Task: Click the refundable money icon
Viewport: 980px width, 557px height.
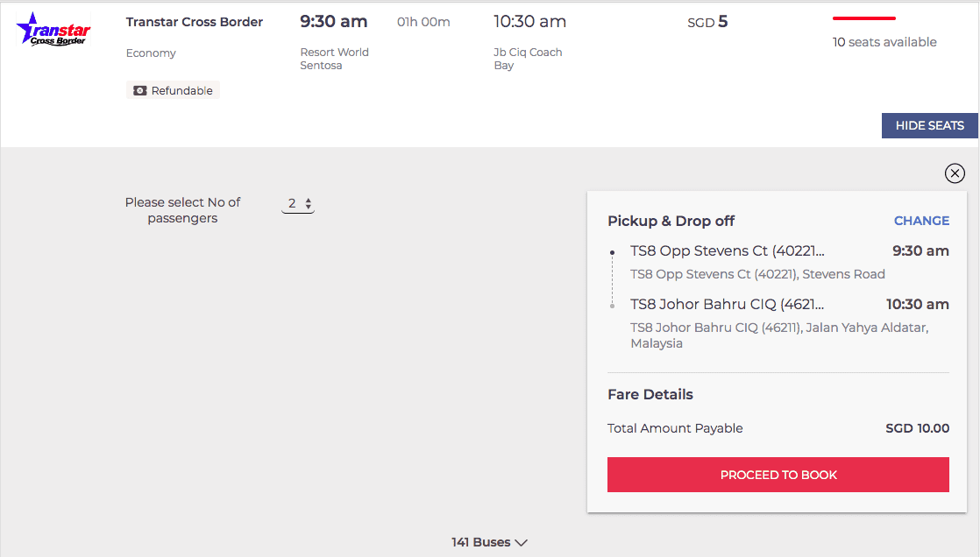Action: 140,90
